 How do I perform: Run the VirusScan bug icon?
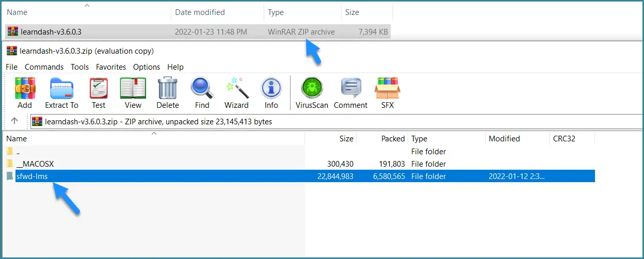(312, 88)
